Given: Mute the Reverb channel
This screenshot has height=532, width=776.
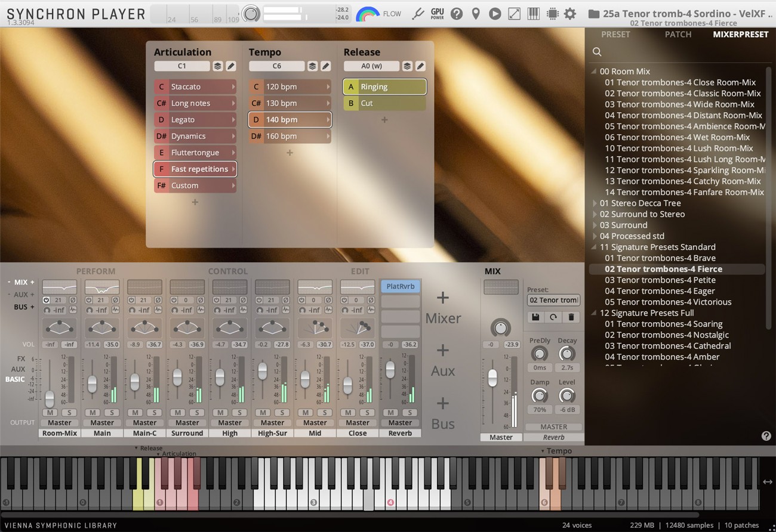Looking at the screenshot, I should click(x=390, y=413).
